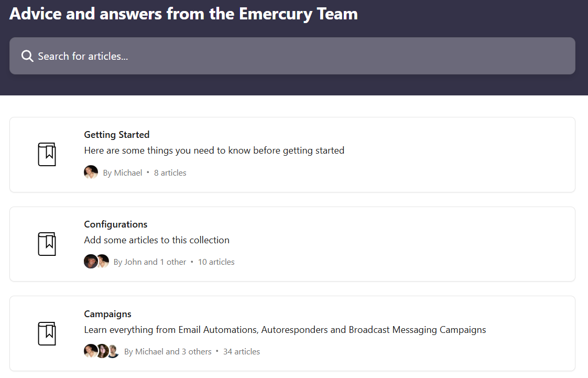
Task: Click the Campaigns bookmark book icon
Action: point(47,334)
